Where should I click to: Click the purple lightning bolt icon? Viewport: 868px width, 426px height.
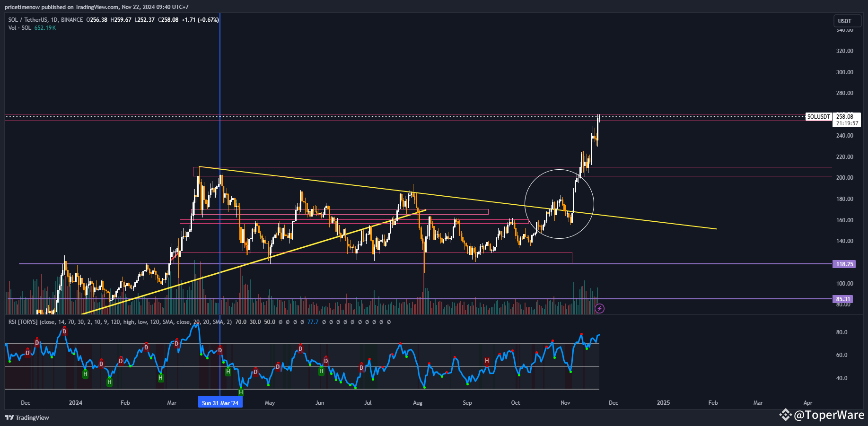coord(599,309)
